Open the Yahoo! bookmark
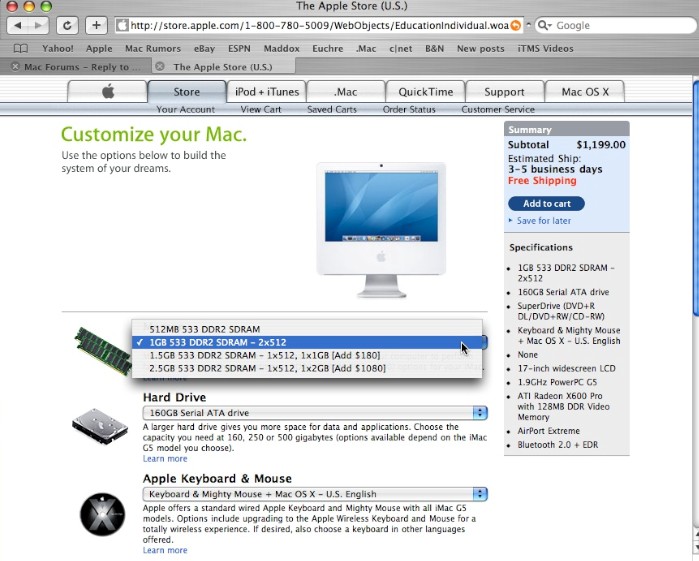Viewport: 699px width, 561px height. pos(58,48)
